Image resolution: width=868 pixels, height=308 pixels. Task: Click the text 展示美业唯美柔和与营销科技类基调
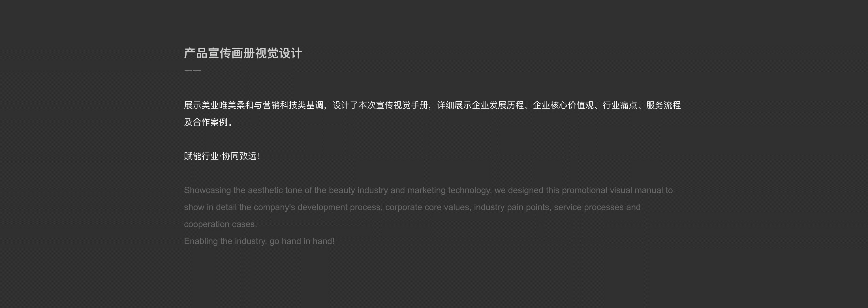click(254, 105)
